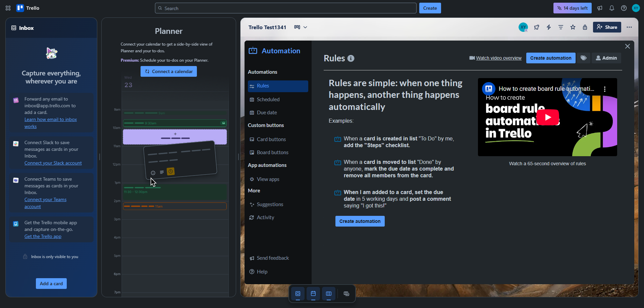Open View apps item
The image size is (644, 308).
pos(278,179)
